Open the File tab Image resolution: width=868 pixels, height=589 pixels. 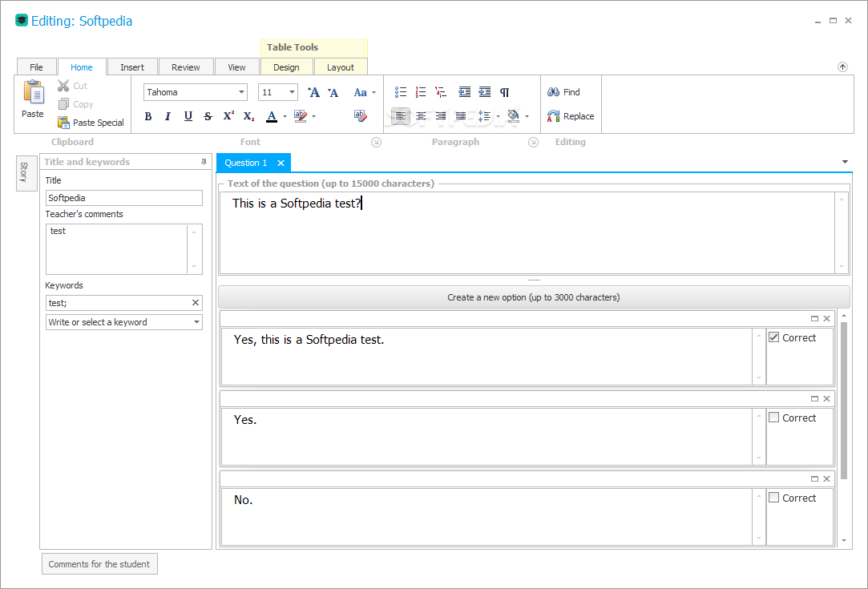click(x=37, y=67)
